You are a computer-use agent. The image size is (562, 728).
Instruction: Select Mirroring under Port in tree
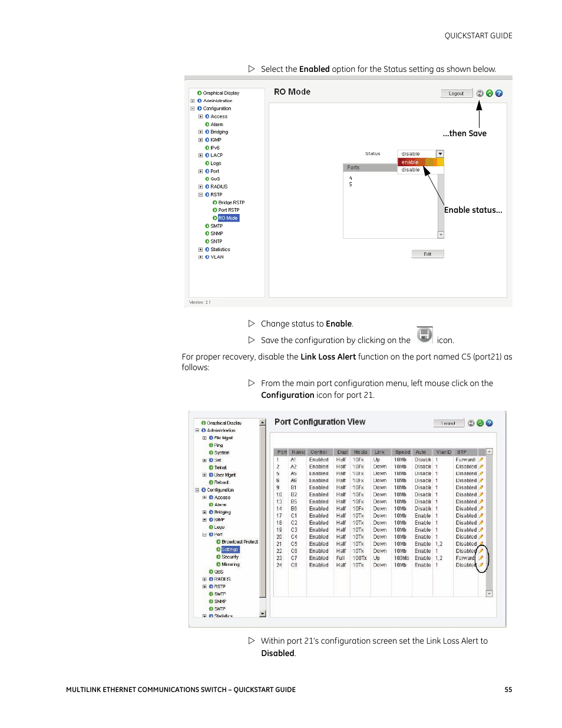point(231,565)
